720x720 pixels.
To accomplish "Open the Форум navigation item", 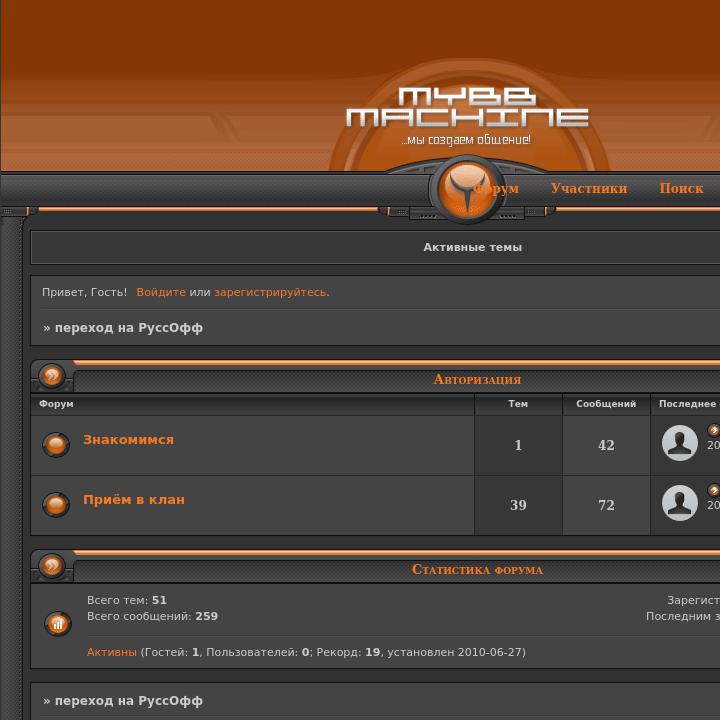I will pyautogui.click(x=497, y=188).
